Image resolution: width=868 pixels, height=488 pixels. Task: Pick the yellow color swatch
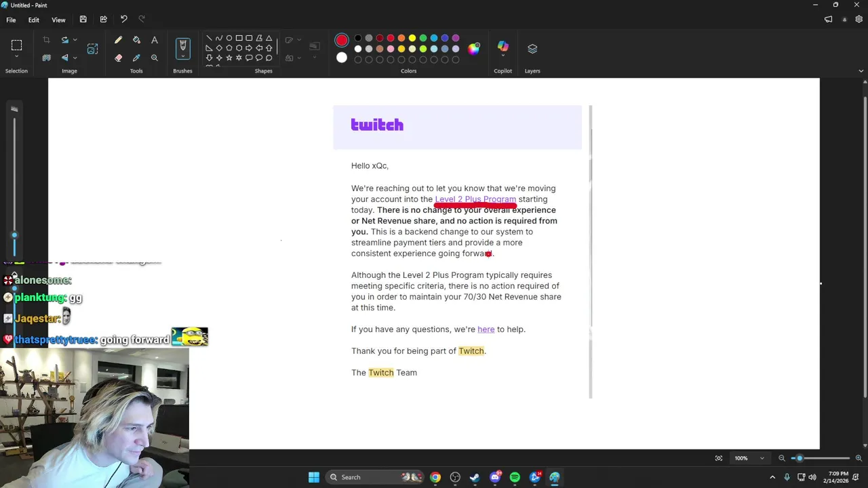click(x=412, y=38)
